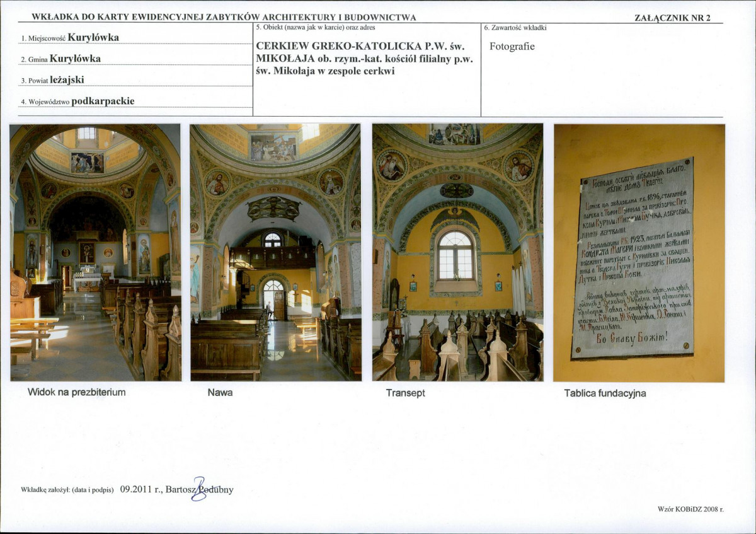The height and width of the screenshot is (534, 756).
Task: Select the Gmina Kuryłówka field
Action: point(135,59)
